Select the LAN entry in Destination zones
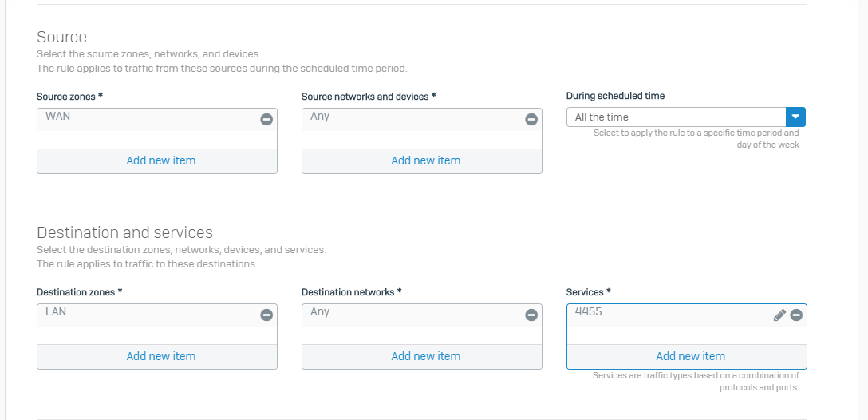The height and width of the screenshot is (420, 868). [x=56, y=312]
